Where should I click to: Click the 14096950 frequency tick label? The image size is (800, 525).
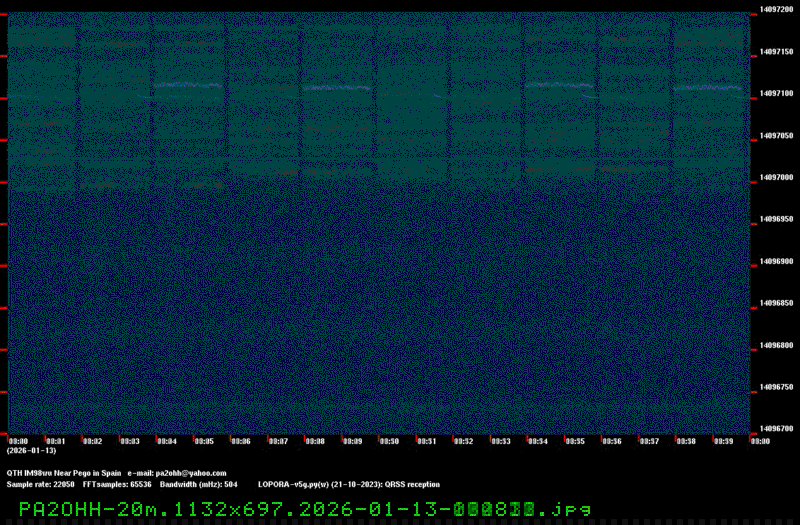[x=775, y=219]
